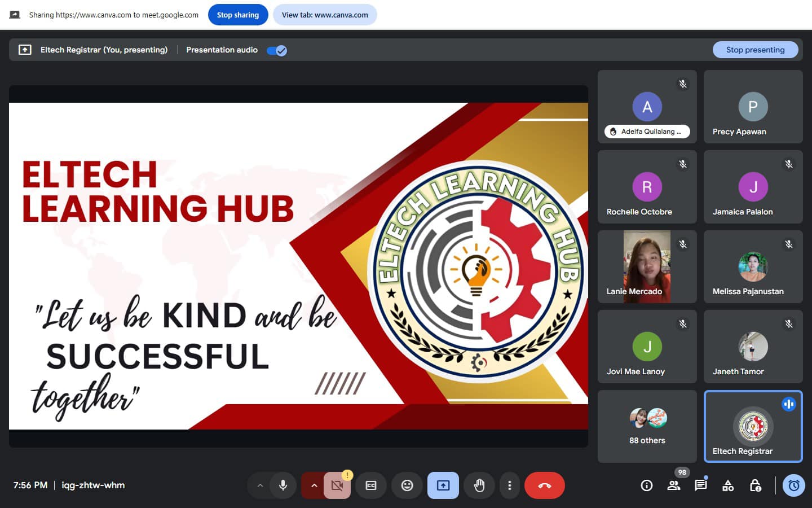Click muted mic icon on Jamaica Palalon's tile
Viewport: 812px width, 508px height.
point(789,164)
